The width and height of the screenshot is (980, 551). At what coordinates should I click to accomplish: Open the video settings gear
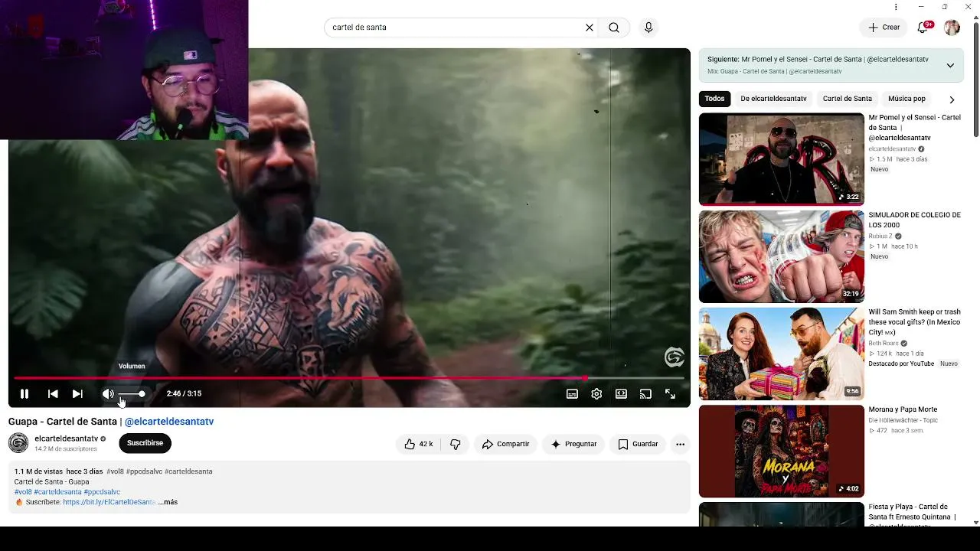(596, 394)
